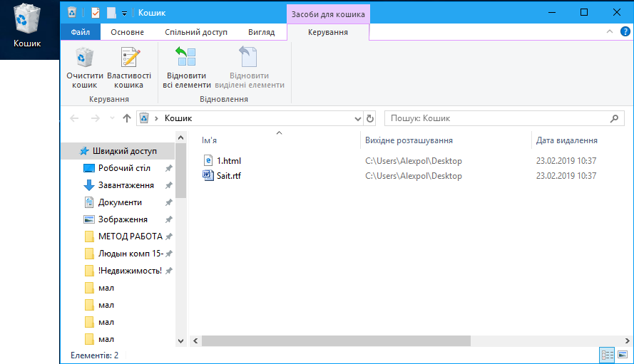This screenshot has width=634, height=364.
Task: Click the Recycle Bin icon in address bar
Action: tap(144, 118)
